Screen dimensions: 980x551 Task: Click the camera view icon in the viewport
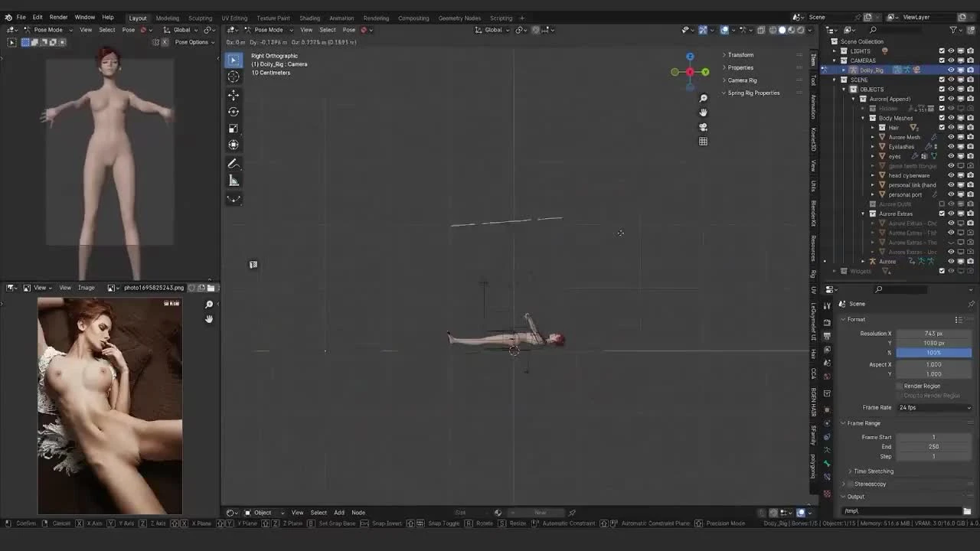(x=703, y=128)
